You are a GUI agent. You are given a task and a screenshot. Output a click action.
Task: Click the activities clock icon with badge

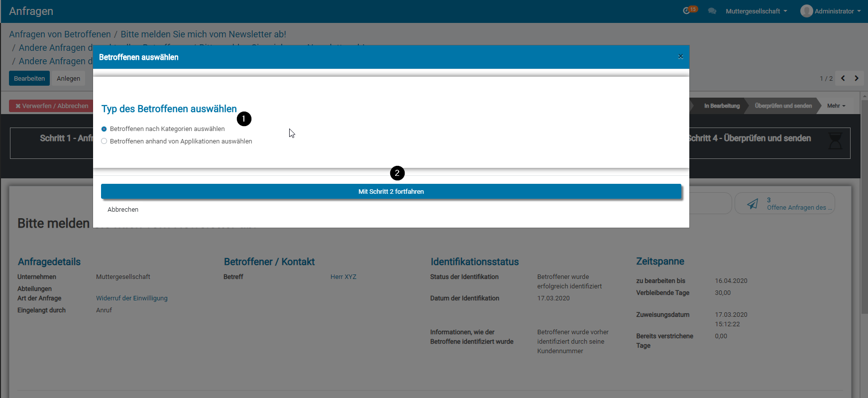pyautogui.click(x=688, y=10)
